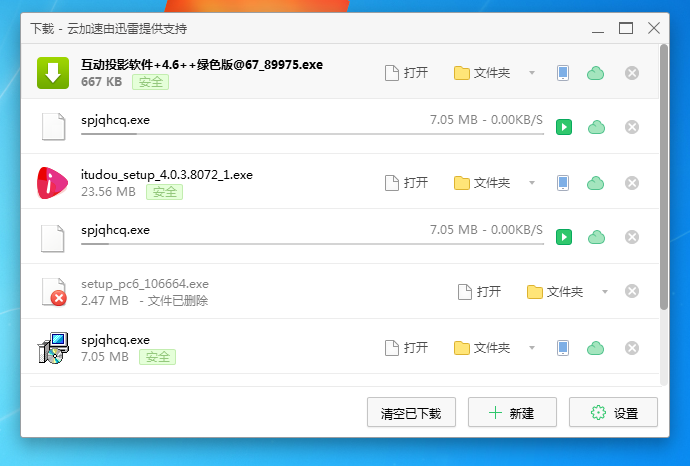Viewport: 690px width, 466px height.
Task: Click the green download arrow file icon
Action: (52, 73)
